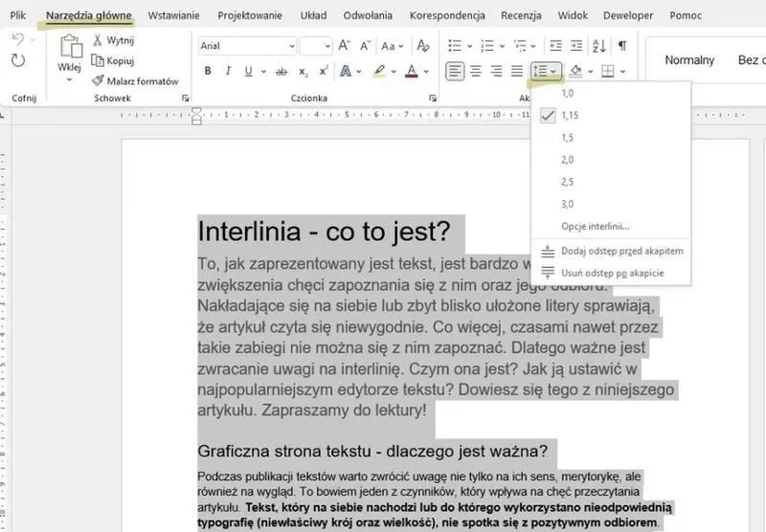
Task: Expand font color dropdown arrow
Action: coord(426,72)
